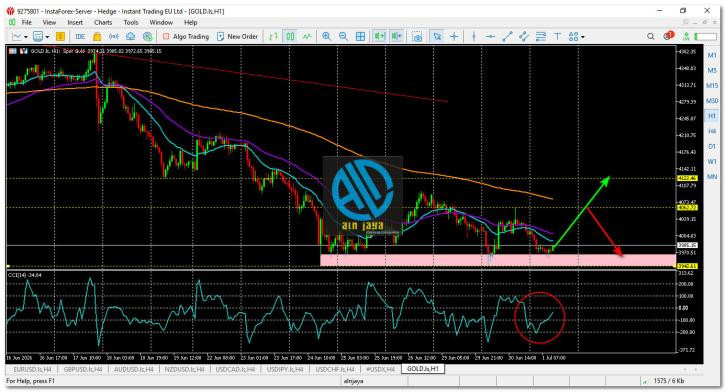Set timeframe to M1
Screen dimensions: 726x392
712,55
